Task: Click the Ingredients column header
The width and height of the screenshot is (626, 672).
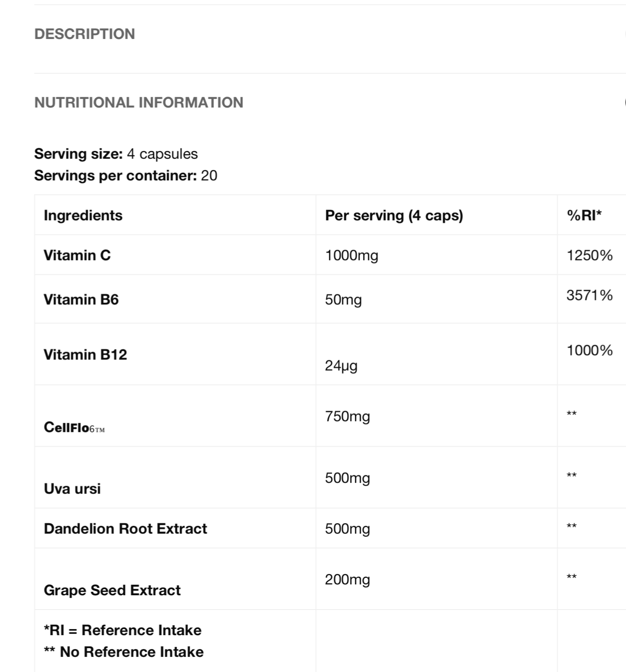Action: [83, 215]
